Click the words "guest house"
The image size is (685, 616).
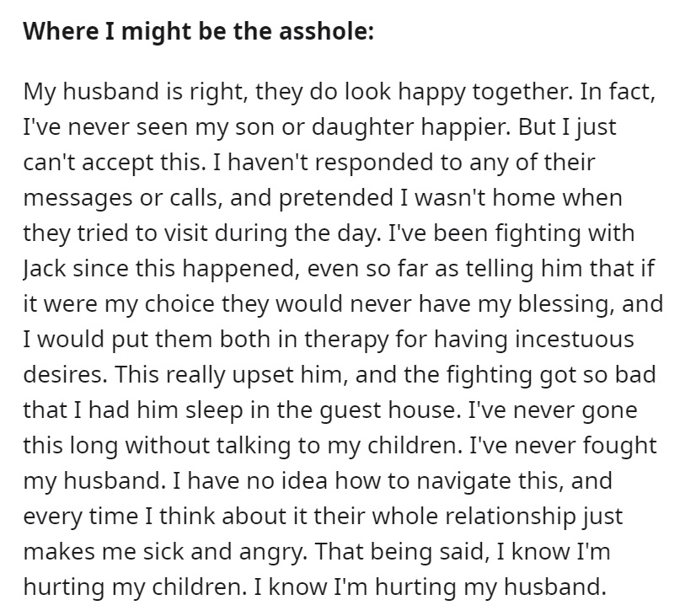tap(389, 410)
